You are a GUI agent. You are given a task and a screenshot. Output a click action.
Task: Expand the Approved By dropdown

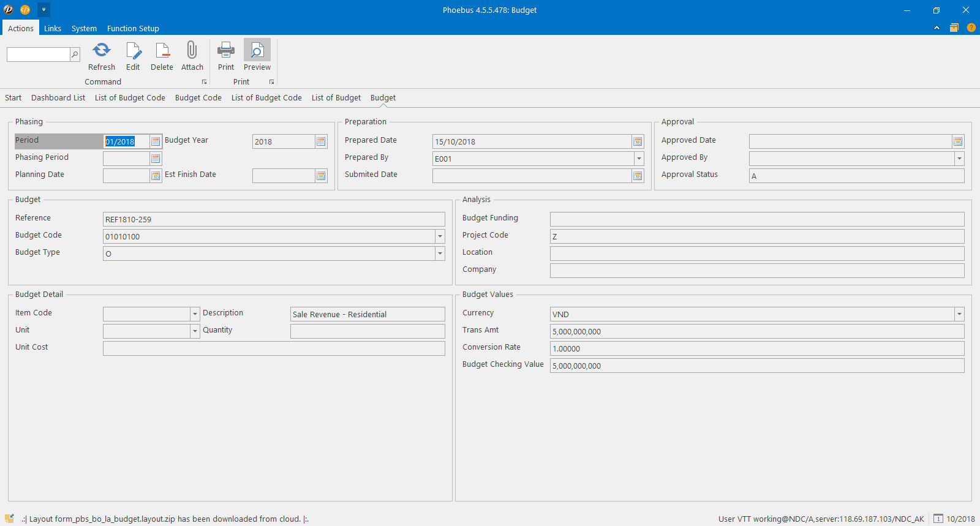959,159
